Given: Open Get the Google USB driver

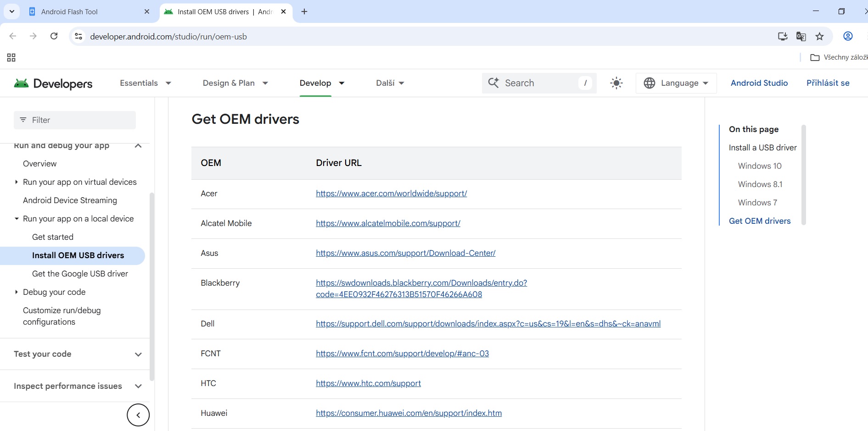Looking at the screenshot, I should (80, 274).
